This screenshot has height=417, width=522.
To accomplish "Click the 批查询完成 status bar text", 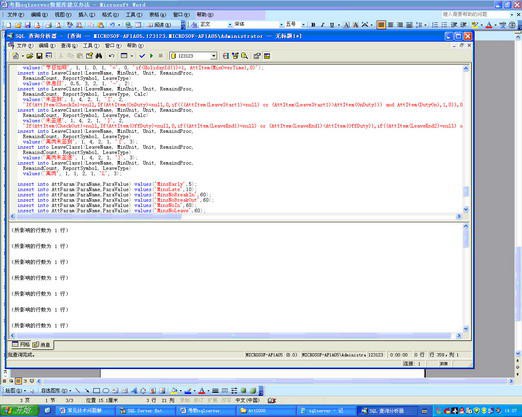I will pyautogui.click(x=21, y=355).
